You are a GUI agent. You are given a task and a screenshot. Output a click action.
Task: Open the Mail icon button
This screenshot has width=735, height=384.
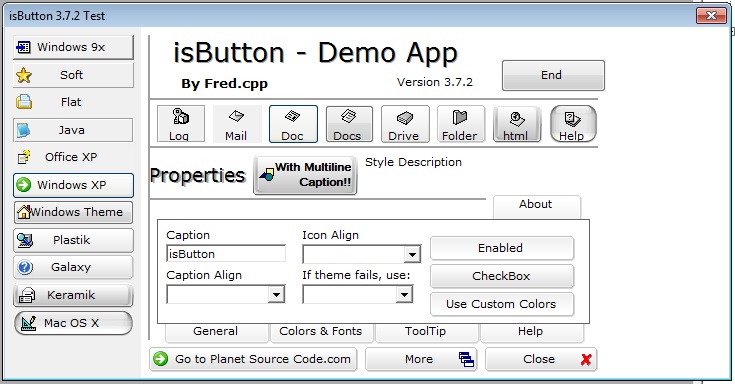(237, 124)
